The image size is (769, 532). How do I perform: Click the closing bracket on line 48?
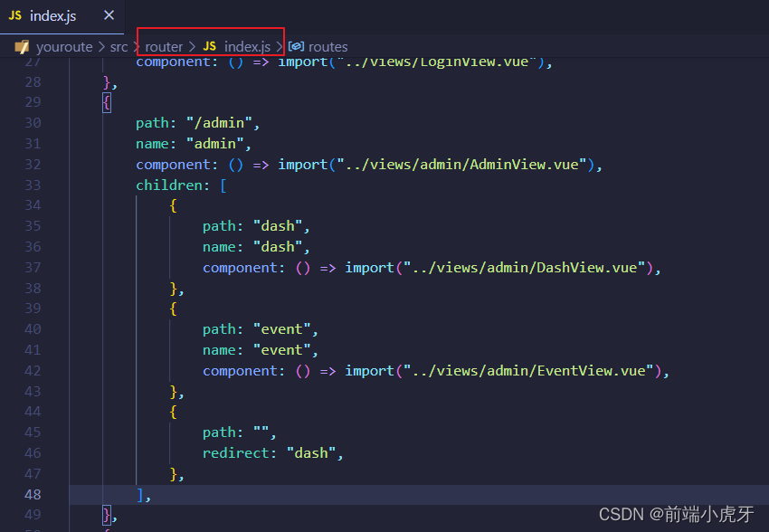[x=140, y=495]
